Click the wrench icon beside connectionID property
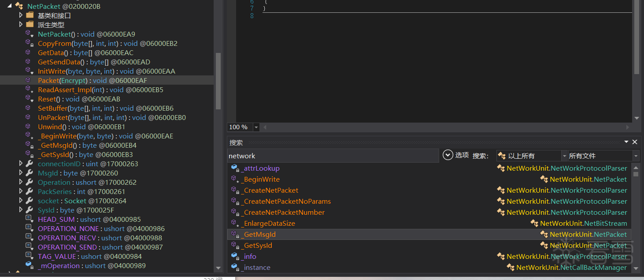The image size is (644, 280). 30,164
